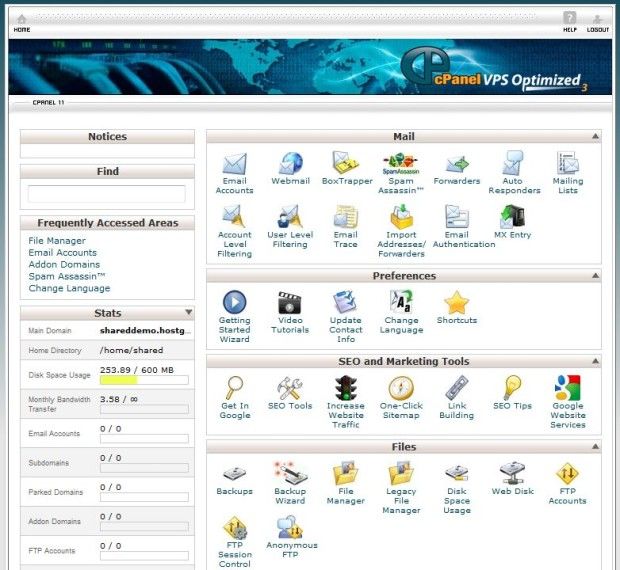The width and height of the screenshot is (620, 570).
Task: Open the Webmail icon
Action: click(x=290, y=164)
